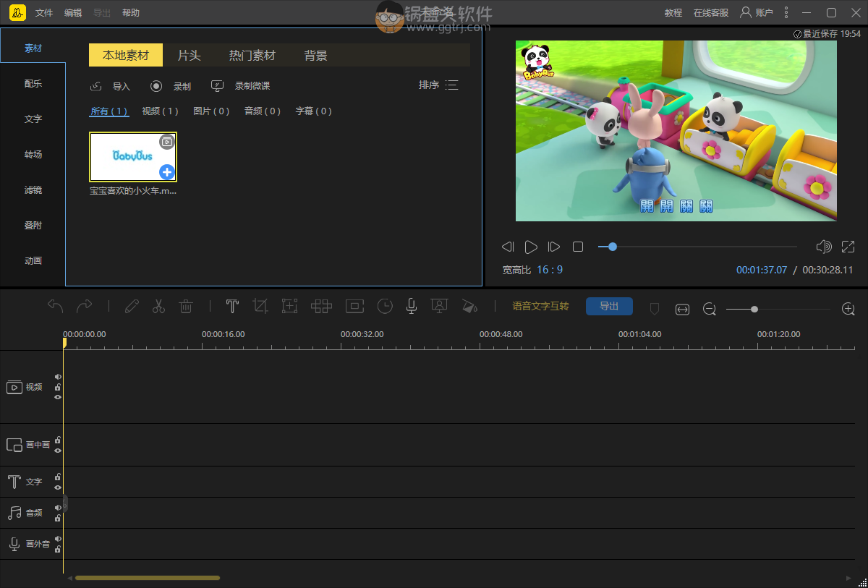Stop the preview playback
This screenshot has width=868, height=588.
click(578, 247)
